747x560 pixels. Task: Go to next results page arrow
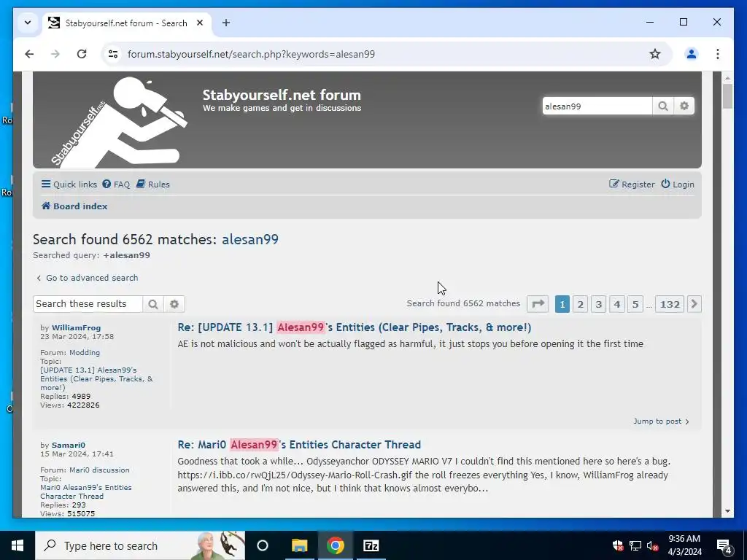click(x=694, y=304)
